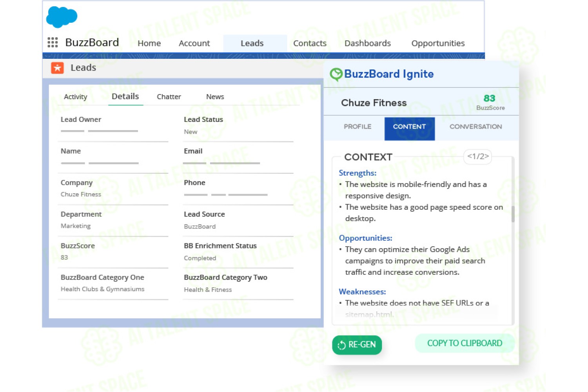The image size is (588, 392).
Task: Click the BuzzScore field value 83
Action: tap(64, 258)
